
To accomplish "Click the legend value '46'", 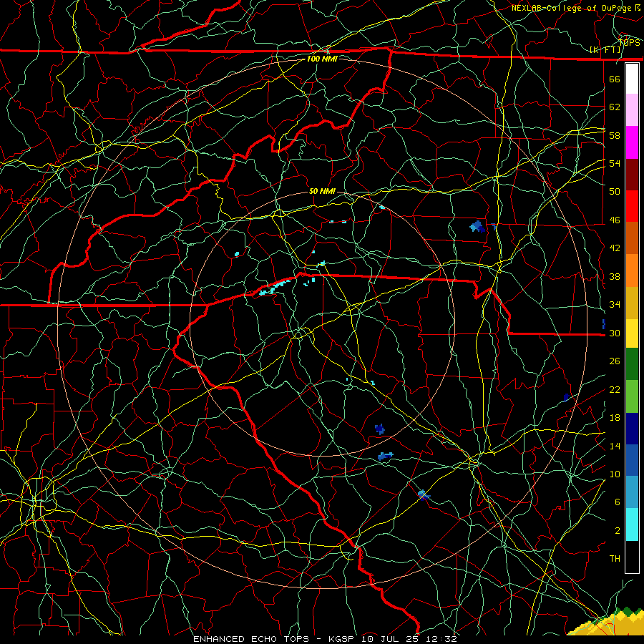I will pos(615,220).
